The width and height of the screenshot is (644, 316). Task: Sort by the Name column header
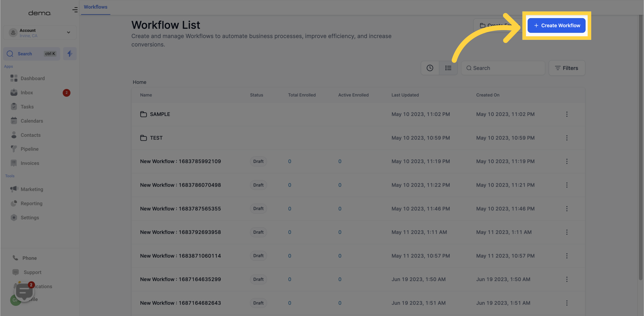(x=146, y=95)
